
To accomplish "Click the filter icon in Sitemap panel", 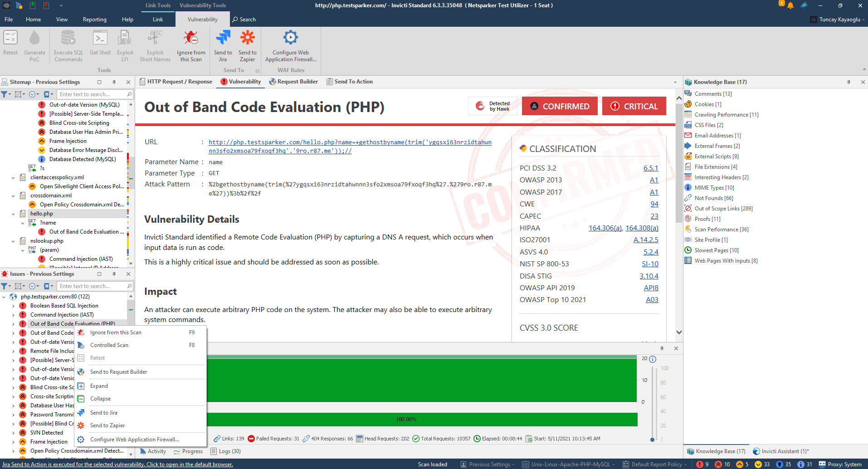I will click(x=4, y=94).
